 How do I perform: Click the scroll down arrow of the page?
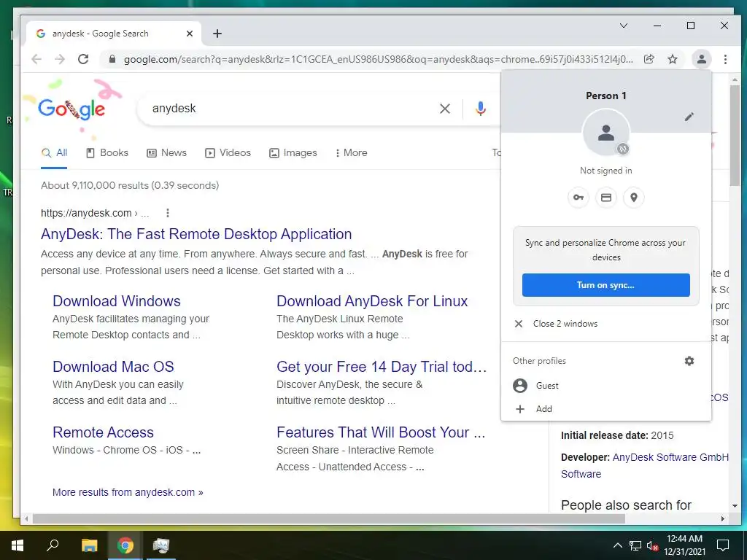[x=735, y=506]
